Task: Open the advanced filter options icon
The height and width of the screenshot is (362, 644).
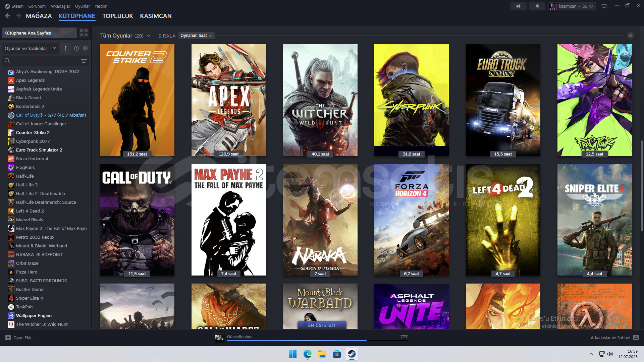Action: pos(84,61)
